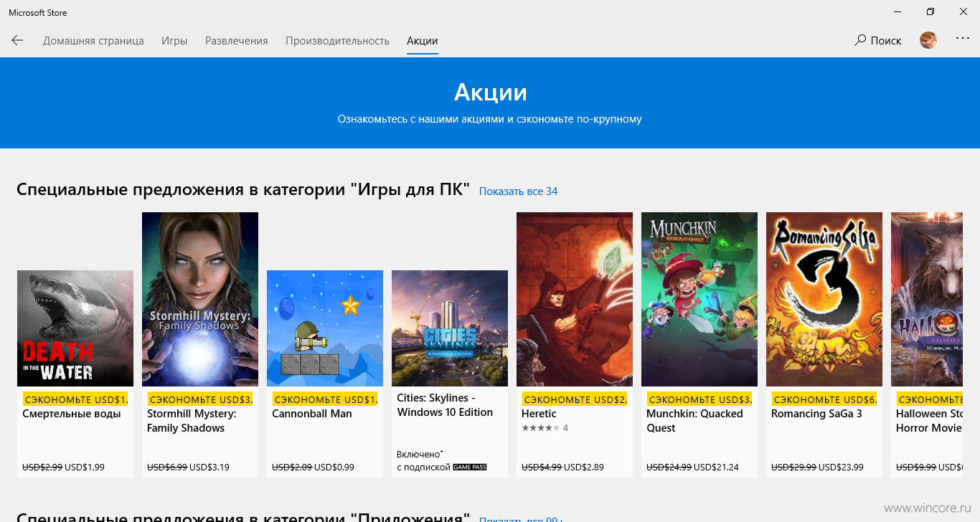Viewport: 980px width, 522px height.
Task: Click the savings badge on Heretic
Action: [x=575, y=399]
